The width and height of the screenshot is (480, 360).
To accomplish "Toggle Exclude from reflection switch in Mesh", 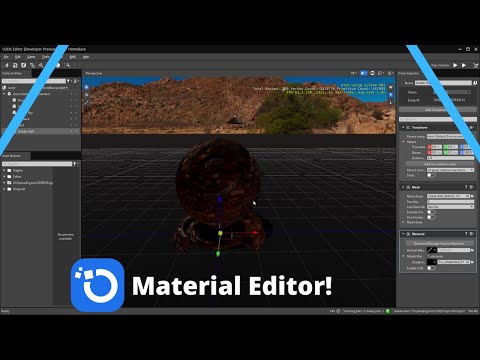I will (x=431, y=212).
